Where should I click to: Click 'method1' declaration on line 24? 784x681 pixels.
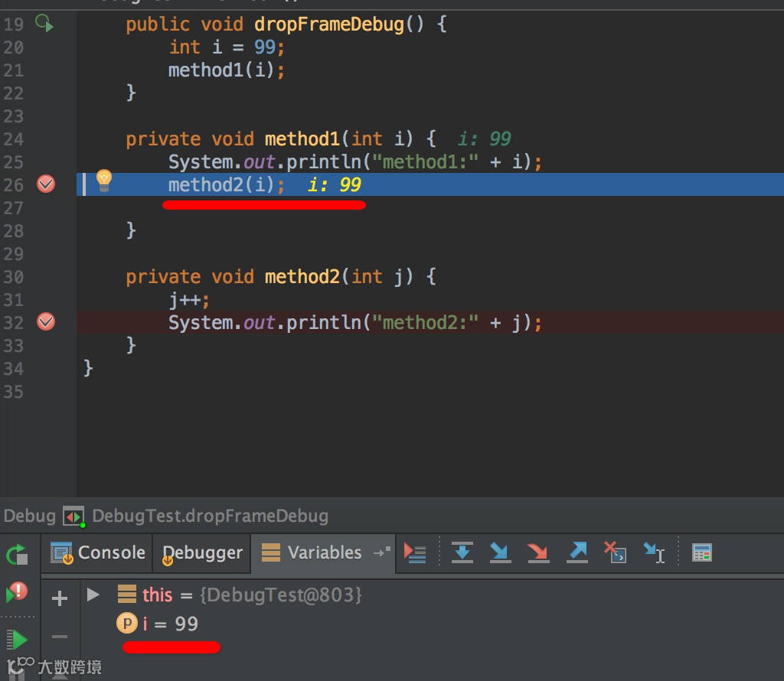302,139
